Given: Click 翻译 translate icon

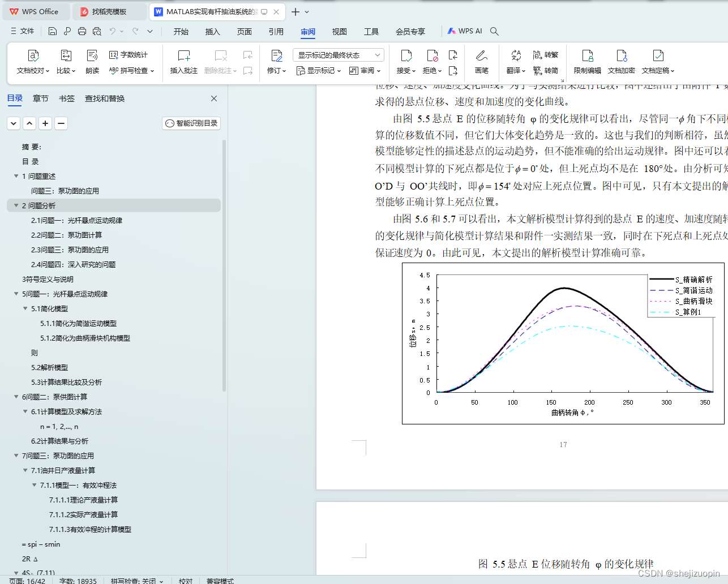Looking at the screenshot, I should pyautogui.click(x=516, y=62).
